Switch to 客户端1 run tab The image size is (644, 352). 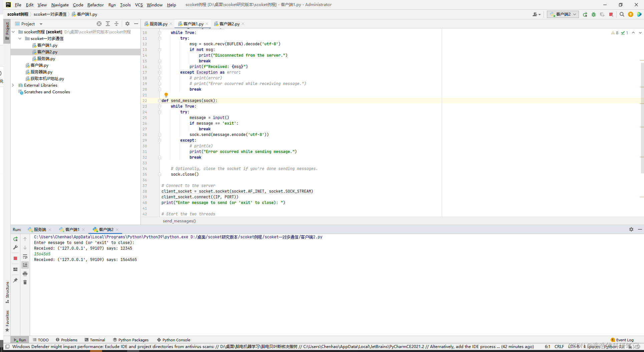click(72, 230)
